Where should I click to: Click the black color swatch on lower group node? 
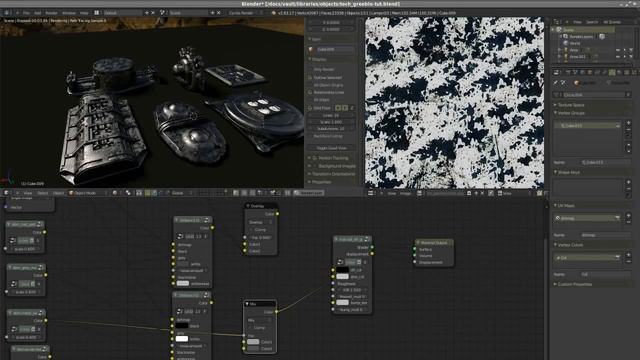182,326
